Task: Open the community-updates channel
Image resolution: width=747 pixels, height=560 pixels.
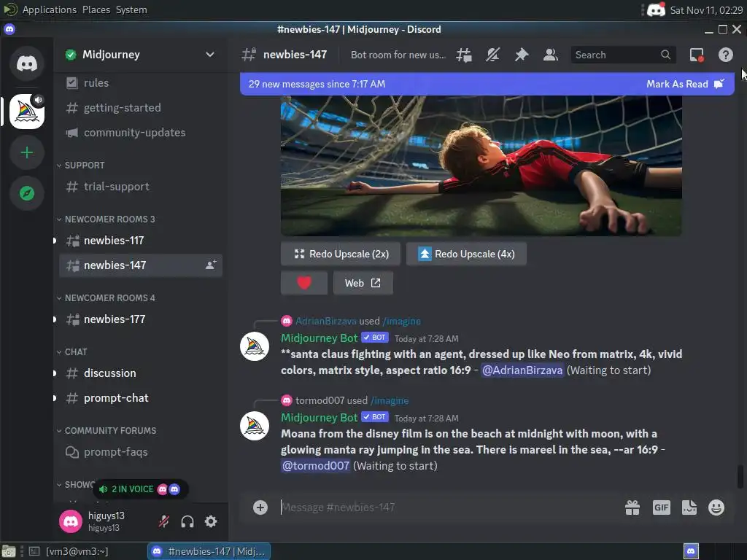Action: [x=141, y=133]
